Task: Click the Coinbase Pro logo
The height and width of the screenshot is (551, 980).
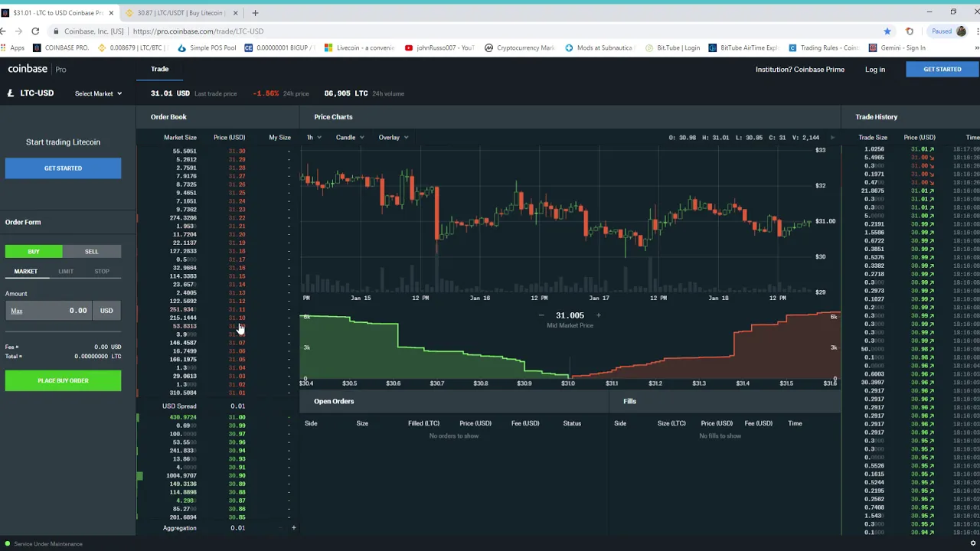Action: pyautogui.click(x=37, y=69)
